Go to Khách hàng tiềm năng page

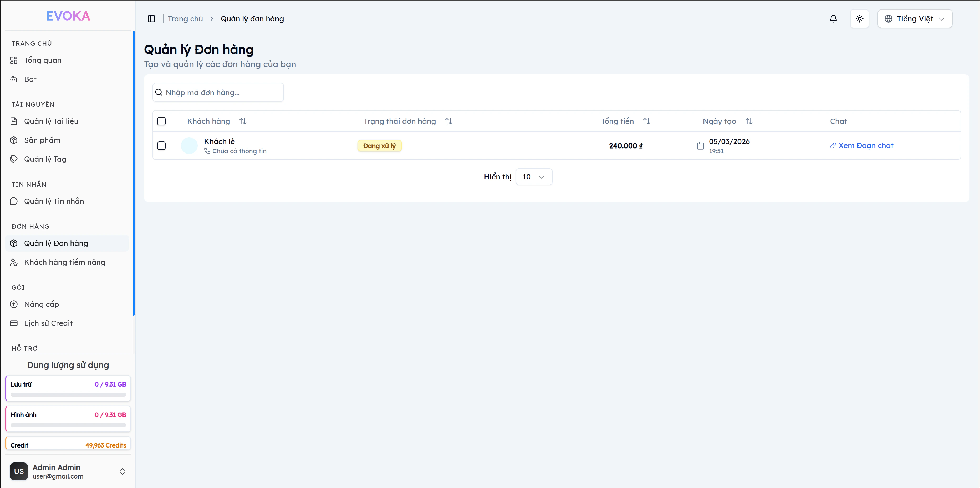(64, 262)
